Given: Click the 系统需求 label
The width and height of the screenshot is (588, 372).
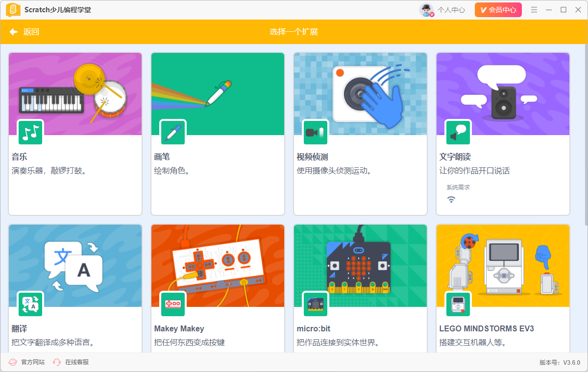Looking at the screenshot, I should pyautogui.click(x=458, y=187).
